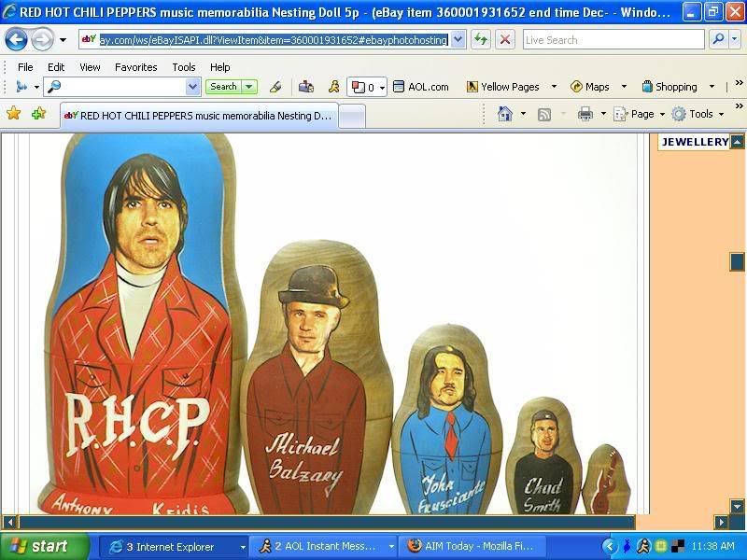Expand the Maps dropdown arrow

click(624, 87)
